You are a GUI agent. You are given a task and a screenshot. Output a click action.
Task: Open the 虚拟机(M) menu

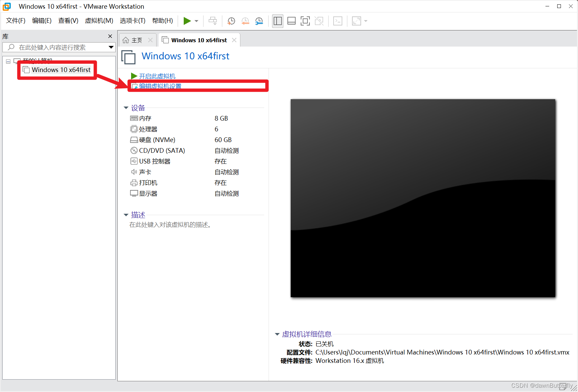[99, 21]
